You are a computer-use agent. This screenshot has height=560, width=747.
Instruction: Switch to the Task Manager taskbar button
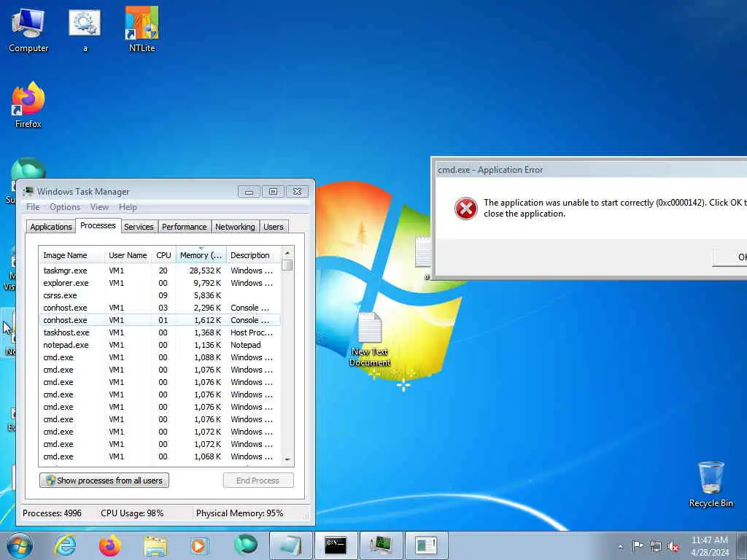pos(381,545)
